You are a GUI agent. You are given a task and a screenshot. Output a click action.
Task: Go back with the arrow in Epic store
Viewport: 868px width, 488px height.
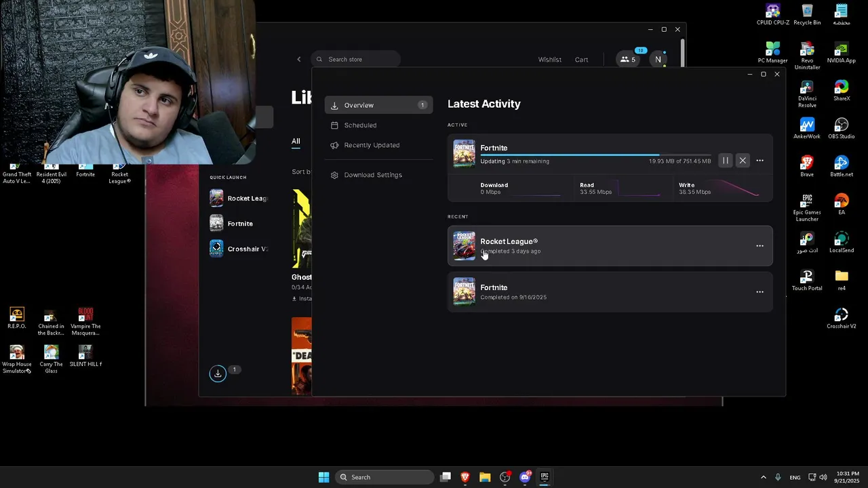tap(298, 60)
